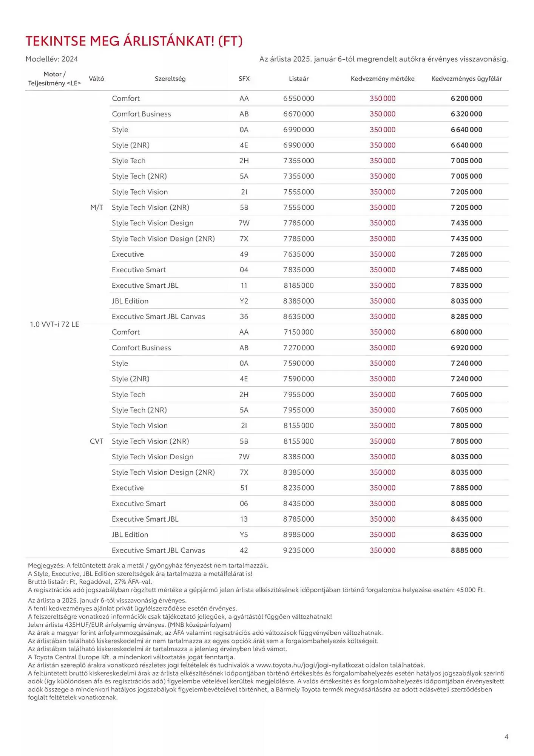Image resolution: width=534 pixels, height=756 pixels.
Task: Select the 1.0 VVT-i 72 LE engine label
Action: pos(54,324)
